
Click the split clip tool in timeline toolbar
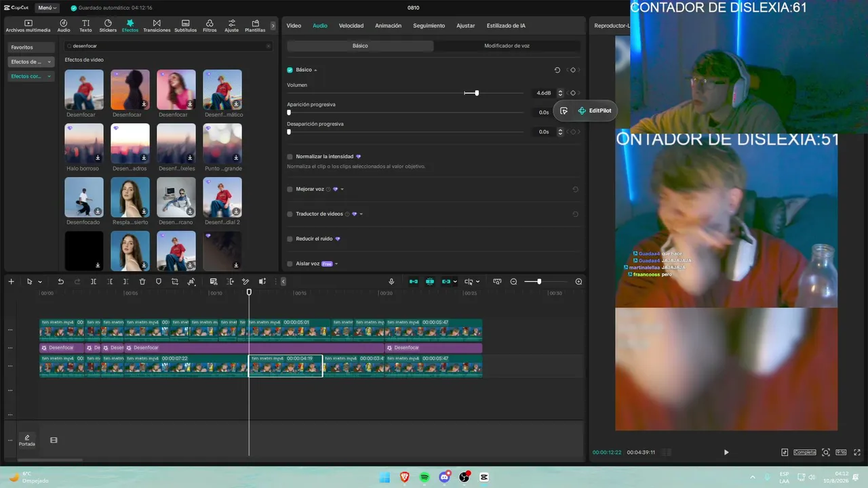[94, 281]
